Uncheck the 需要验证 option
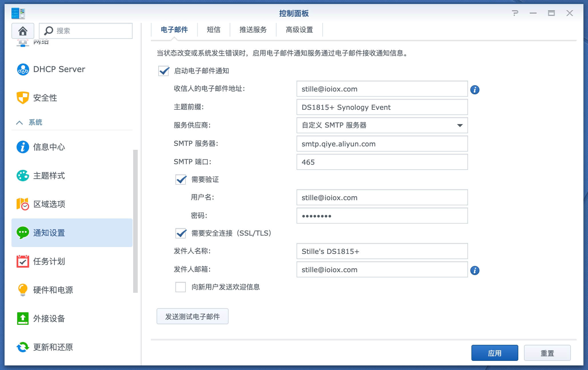 point(180,180)
